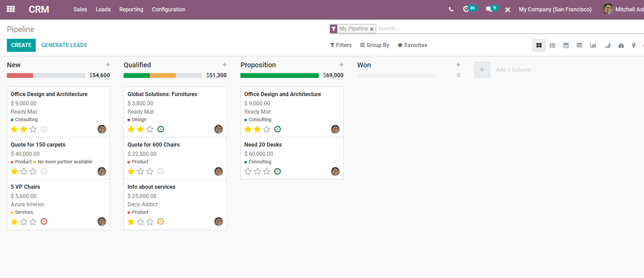This screenshot has width=644, height=278.
Task: Open the conversations message icon
Action: [489, 9]
